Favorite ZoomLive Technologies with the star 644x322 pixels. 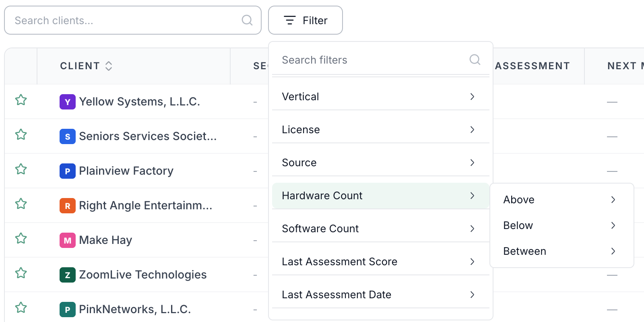21,273
